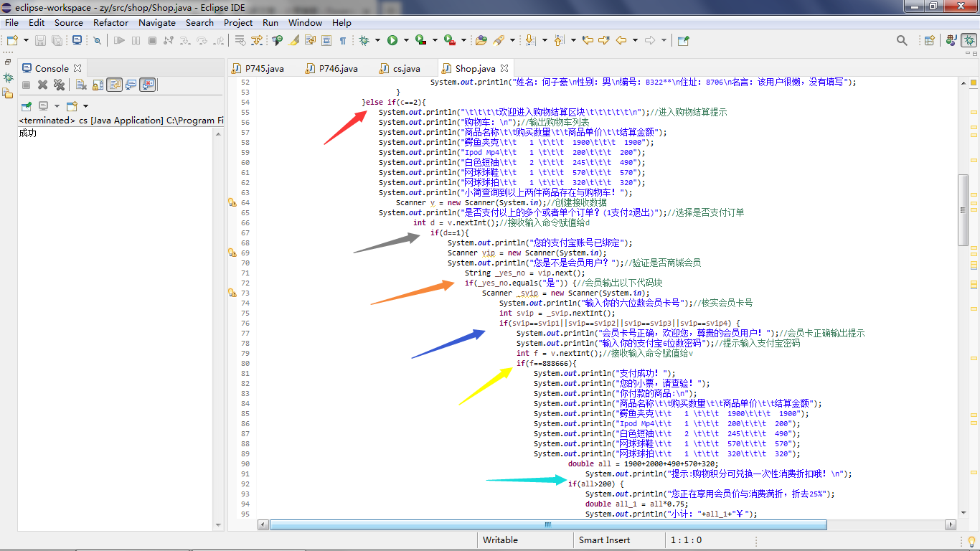
Task: Click the External Tools run icon
Action: coord(449,40)
